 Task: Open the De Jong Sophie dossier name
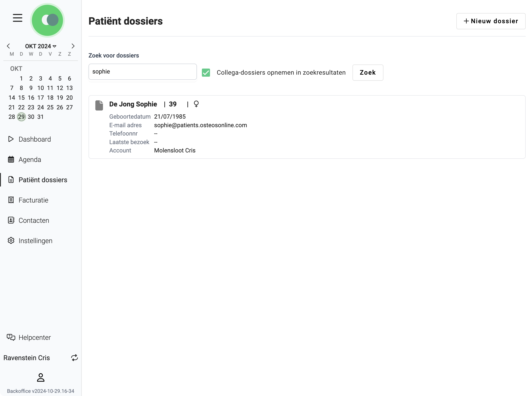click(x=133, y=104)
